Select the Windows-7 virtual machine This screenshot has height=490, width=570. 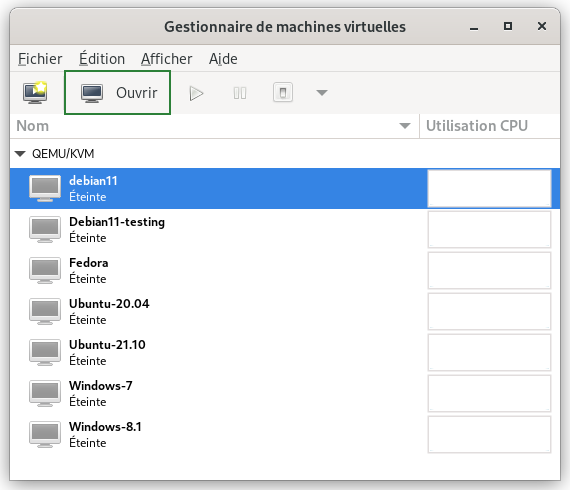(285, 394)
